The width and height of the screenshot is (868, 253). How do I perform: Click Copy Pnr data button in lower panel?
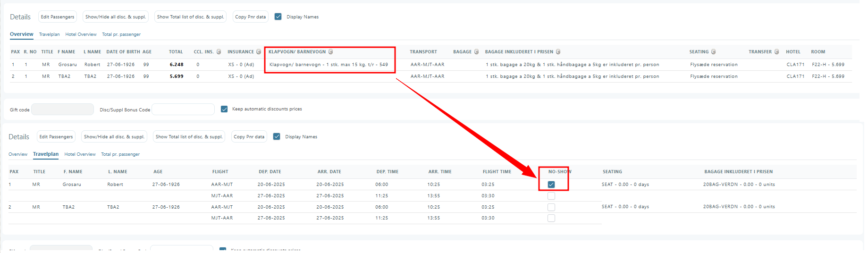point(249,137)
